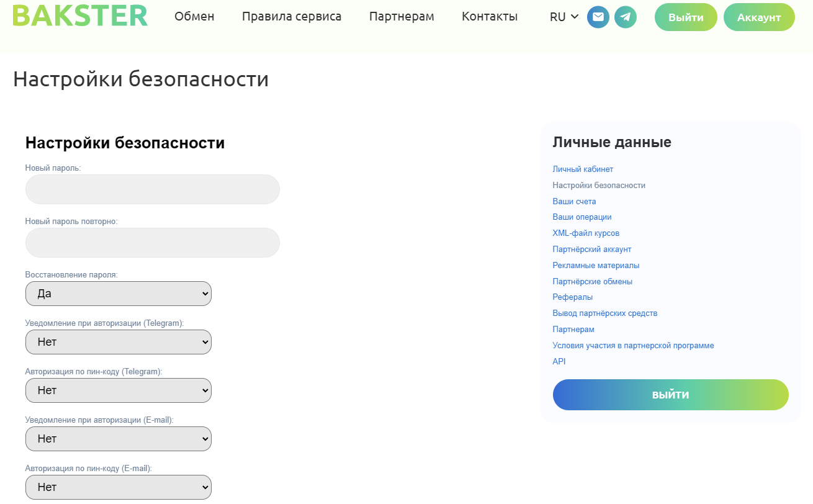The image size is (813, 504).
Task: Open the Telegram contact icon
Action: point(626,17)
